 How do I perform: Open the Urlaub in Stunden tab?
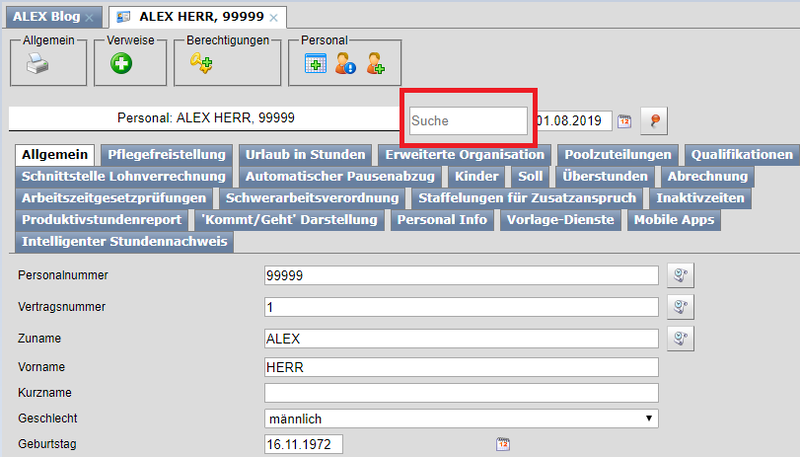305,155
